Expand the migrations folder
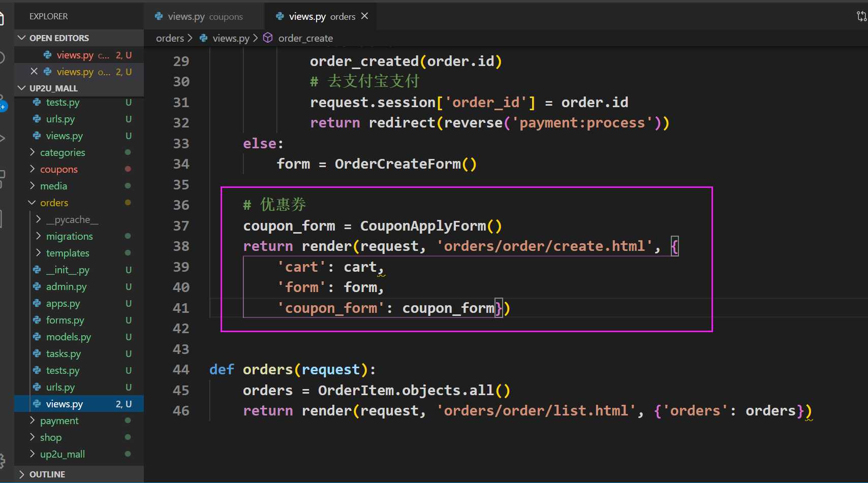Screen dimensions: 868x483 [79, 236]
